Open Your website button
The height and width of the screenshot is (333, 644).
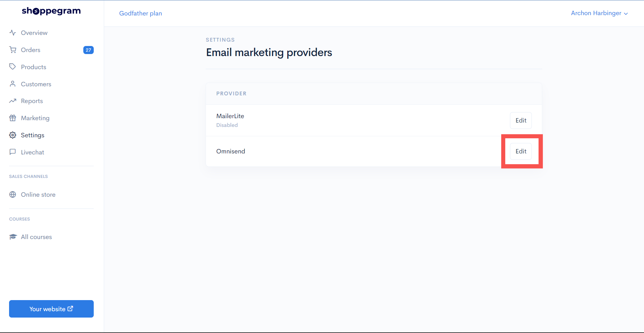(51, 309)
